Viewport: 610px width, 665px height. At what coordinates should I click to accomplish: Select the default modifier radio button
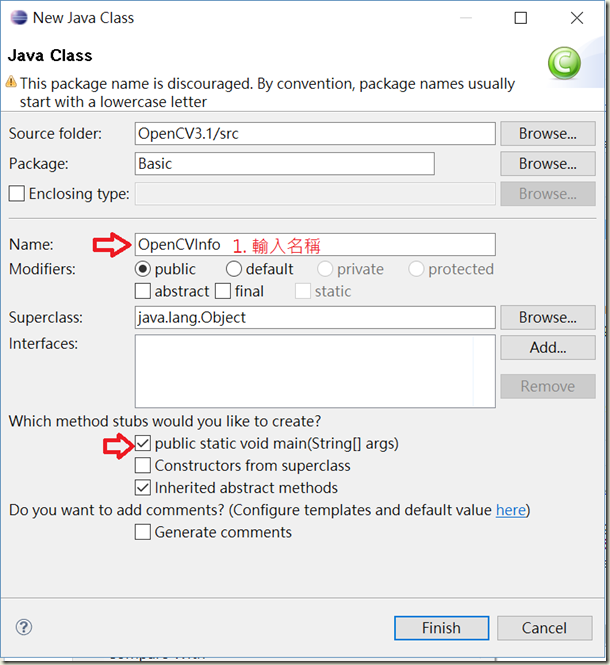point(234,269)
